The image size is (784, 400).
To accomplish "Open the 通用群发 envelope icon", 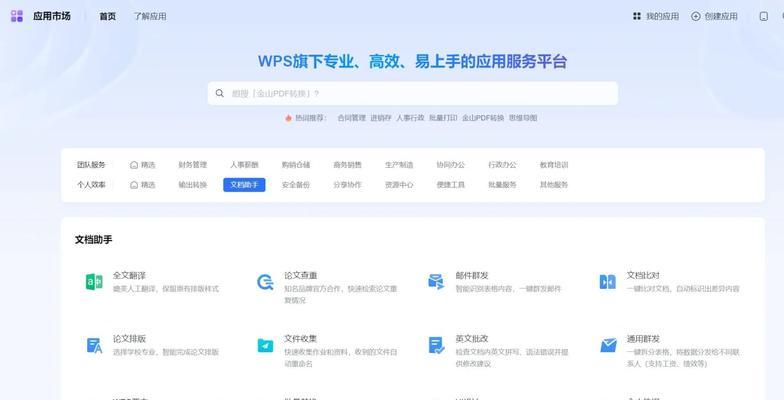I will (608, 346).
